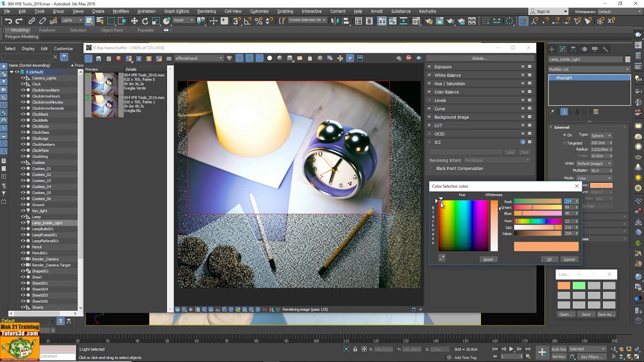644x362 pixels.
Task: Click Cancel in Color Selector
Action: pos(569,259)
